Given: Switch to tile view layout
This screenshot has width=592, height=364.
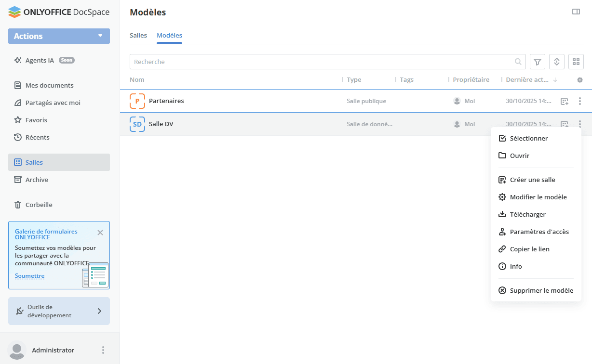Looking at the screenshot, I should (576, 62).
